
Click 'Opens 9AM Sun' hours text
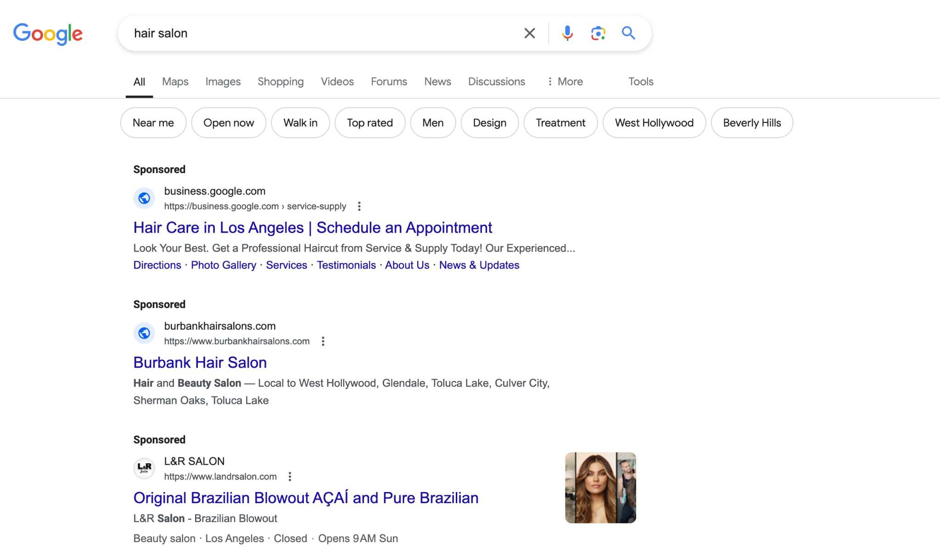[x=358, y=538]
